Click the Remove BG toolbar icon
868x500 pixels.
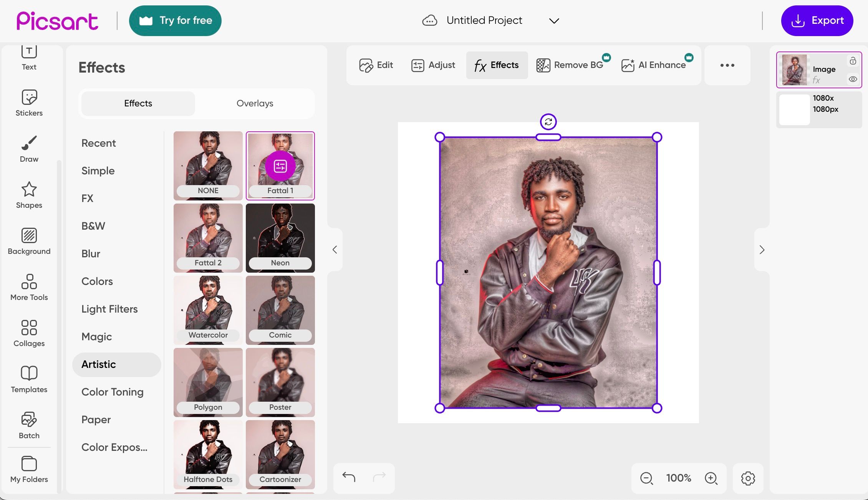pos(571,65)
